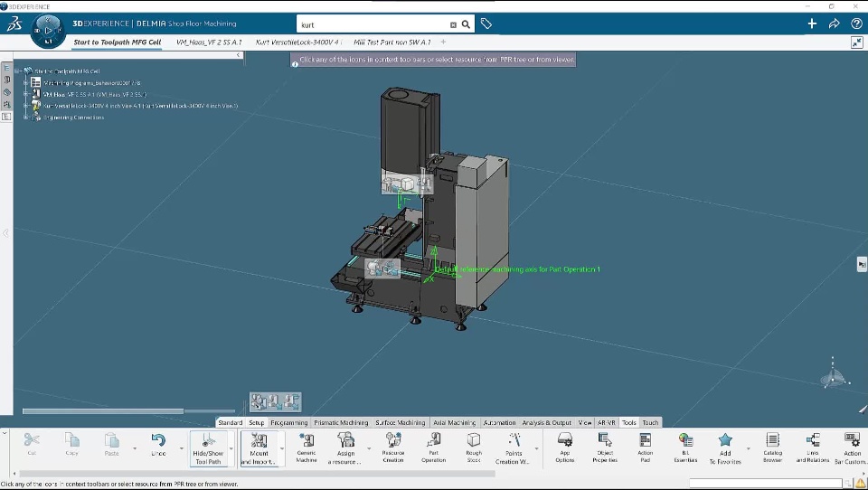Screen dimensions: 868x490
Task: Open the Kurt VersatileLock-3400V tab
Action: tap(297, 42)
